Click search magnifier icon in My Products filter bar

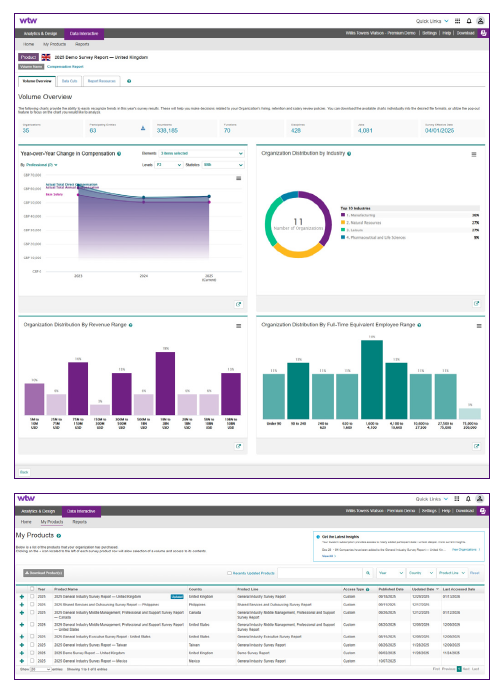(x=368, y=573)
